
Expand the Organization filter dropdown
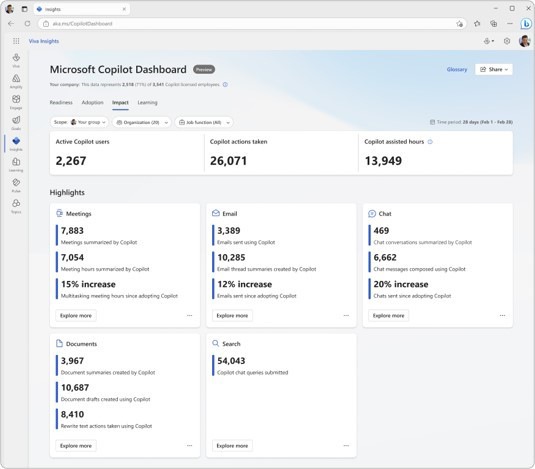point(142,122)
